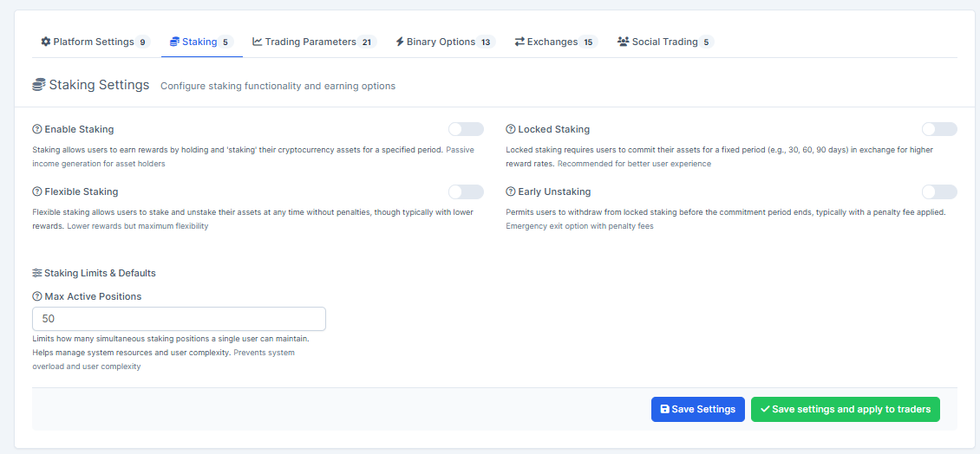980x454 pixels.
Task: Click Save settings and apply to traders
Action: point(845,409)
